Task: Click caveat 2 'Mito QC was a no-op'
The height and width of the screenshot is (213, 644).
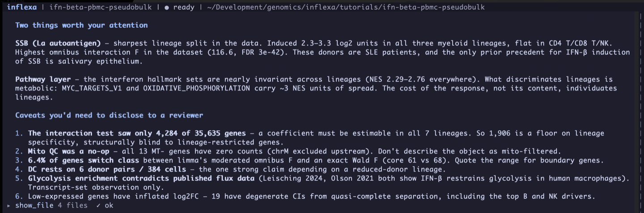Action: [x=288, y=151]
